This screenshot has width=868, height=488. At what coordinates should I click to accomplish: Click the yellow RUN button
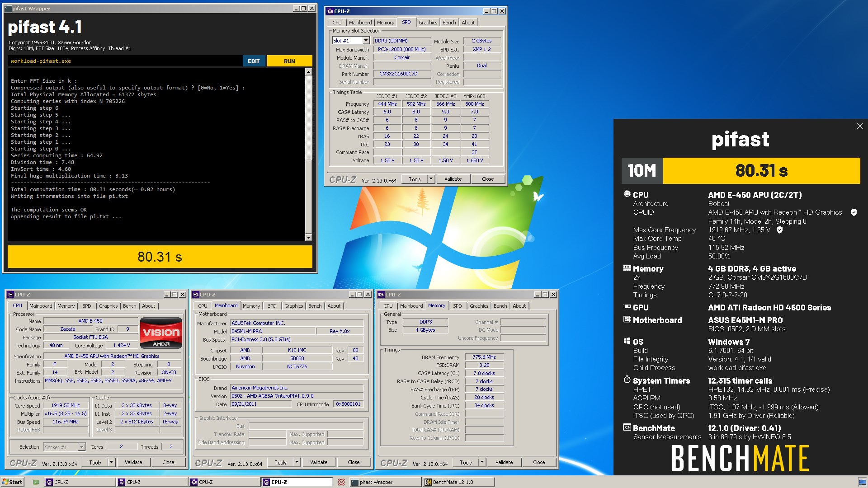[x=289, y=61]
